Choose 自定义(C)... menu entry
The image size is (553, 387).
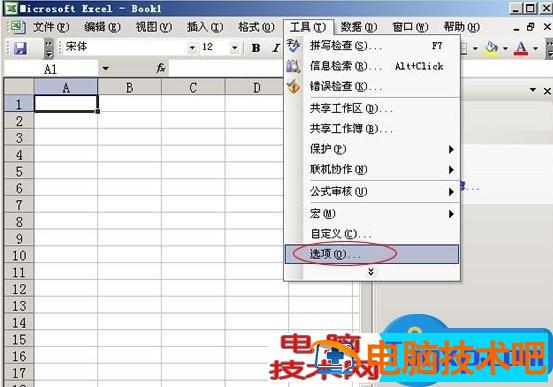372,234
